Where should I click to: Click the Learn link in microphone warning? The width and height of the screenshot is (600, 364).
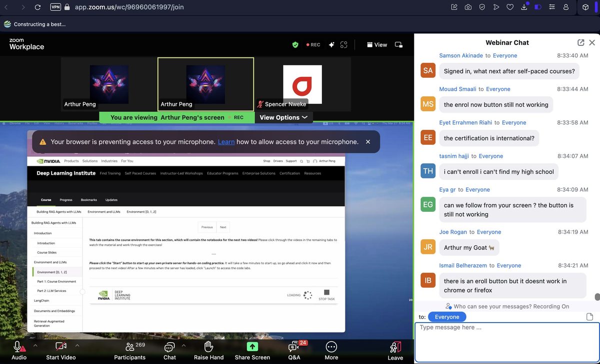click(226, 142)
